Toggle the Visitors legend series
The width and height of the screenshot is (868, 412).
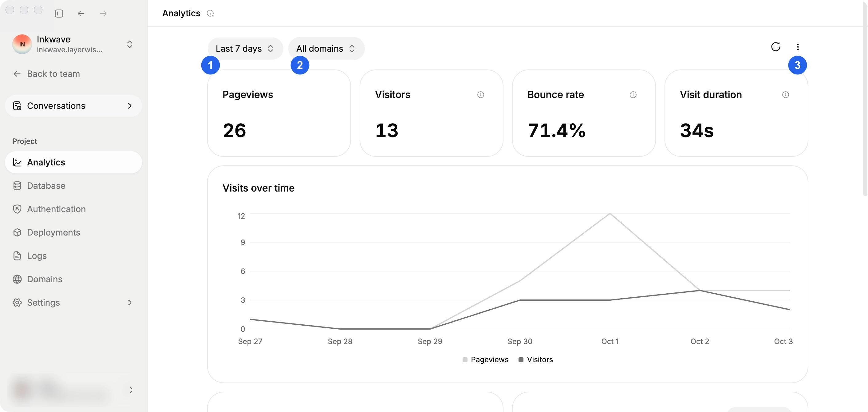tap(535, 360)
